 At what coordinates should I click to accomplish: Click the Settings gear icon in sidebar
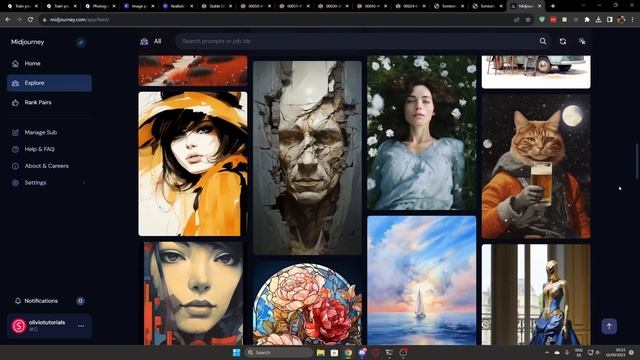(16, 182)
